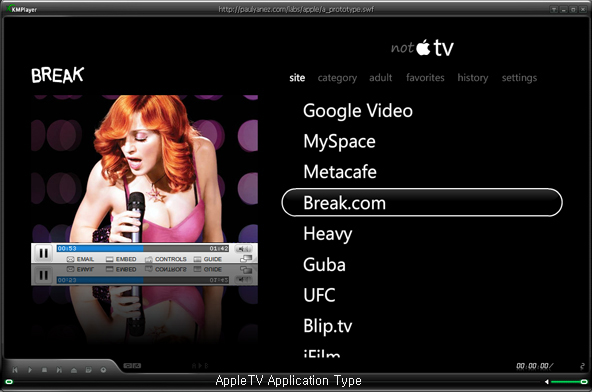Click the EMBED option in the video player
592x392 pixels.
tap(121, 259)
